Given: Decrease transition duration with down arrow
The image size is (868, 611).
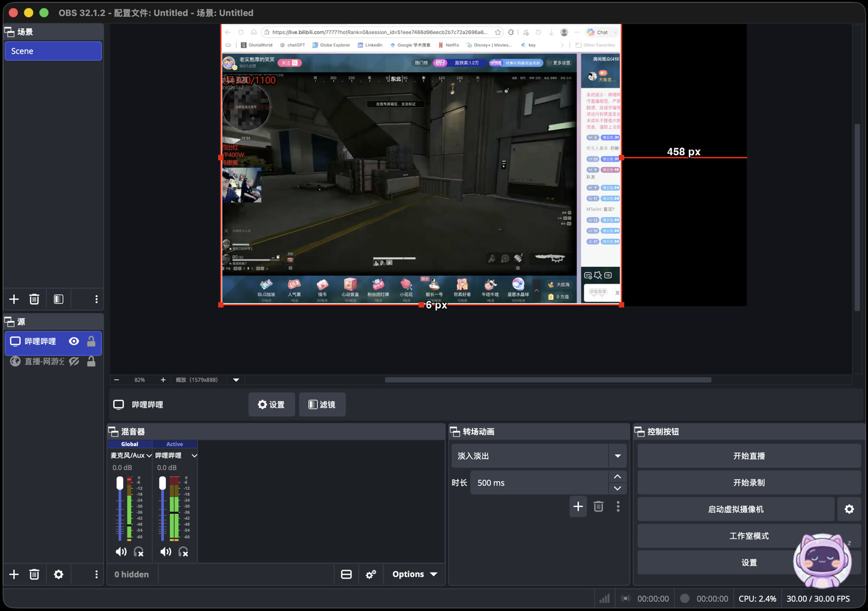Looking at the screenshot, I should pos(617,488).
